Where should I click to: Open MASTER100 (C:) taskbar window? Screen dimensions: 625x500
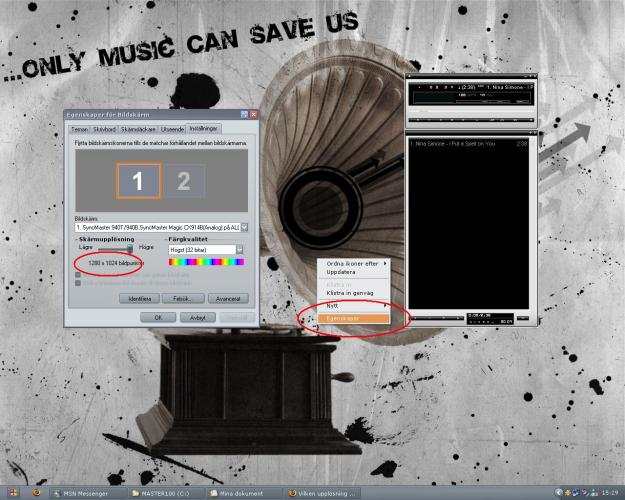click(166, 493)
